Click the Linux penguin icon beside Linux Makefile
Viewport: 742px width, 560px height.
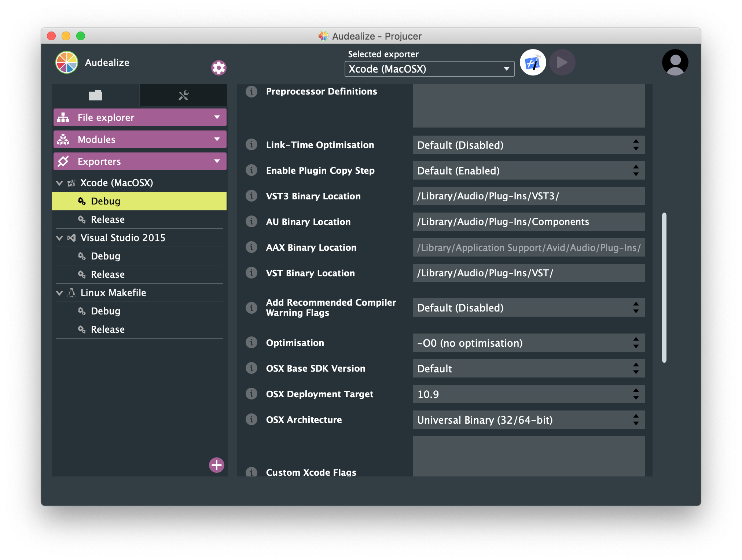(70, 292)
